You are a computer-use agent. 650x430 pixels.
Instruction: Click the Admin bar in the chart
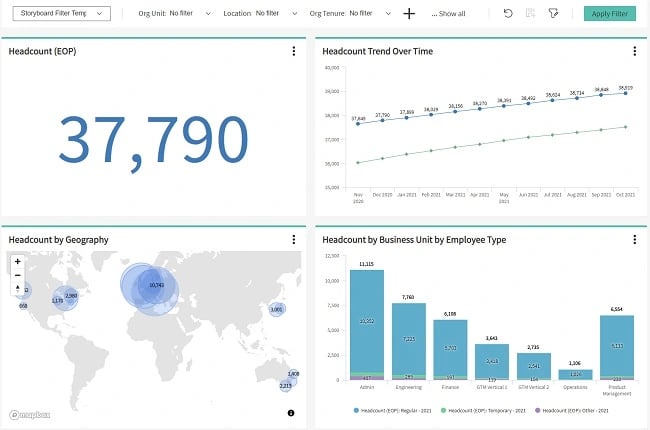point(367,325)
